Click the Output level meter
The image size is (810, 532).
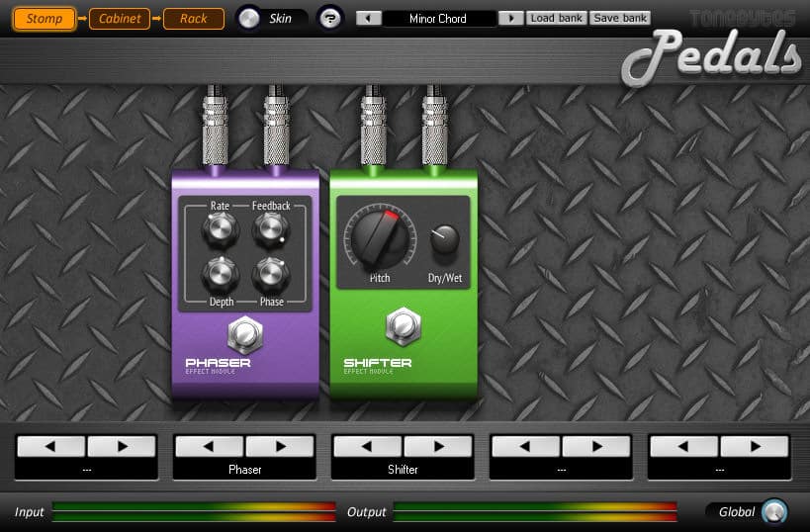coord(535,511)
